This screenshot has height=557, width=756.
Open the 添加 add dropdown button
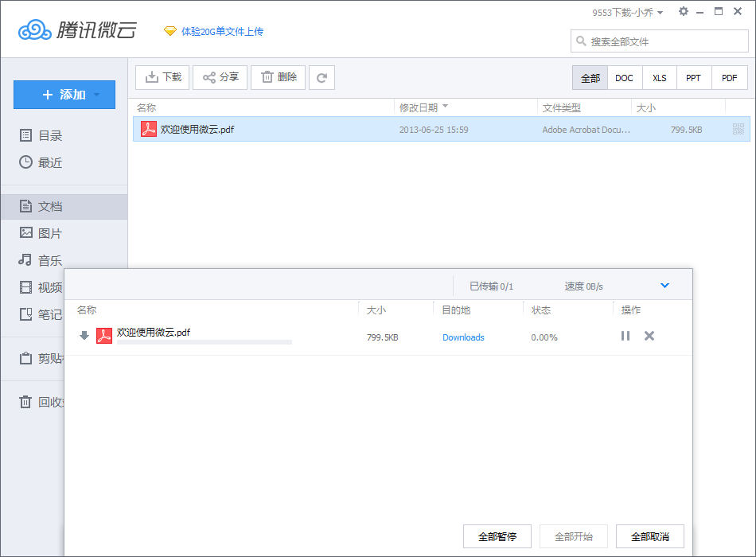coord(64,95)
